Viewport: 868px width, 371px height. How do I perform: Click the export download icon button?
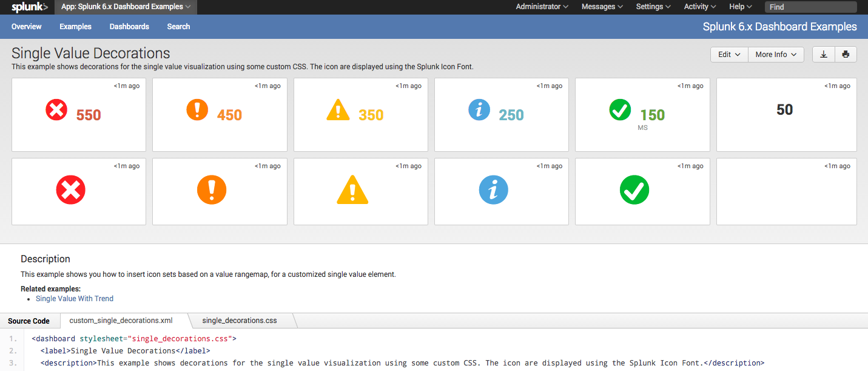point(824,55)
